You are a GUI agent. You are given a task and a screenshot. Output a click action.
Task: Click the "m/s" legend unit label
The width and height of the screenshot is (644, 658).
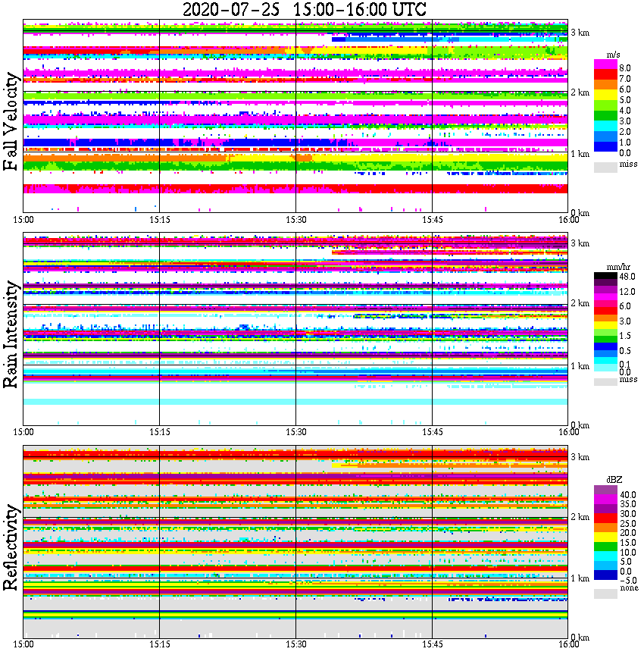tap(613, 55)
